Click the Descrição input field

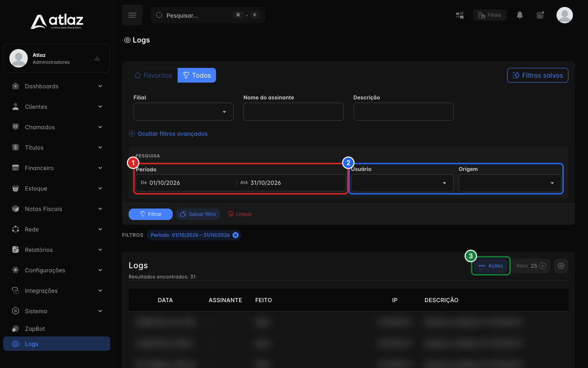tap(403, 112)
